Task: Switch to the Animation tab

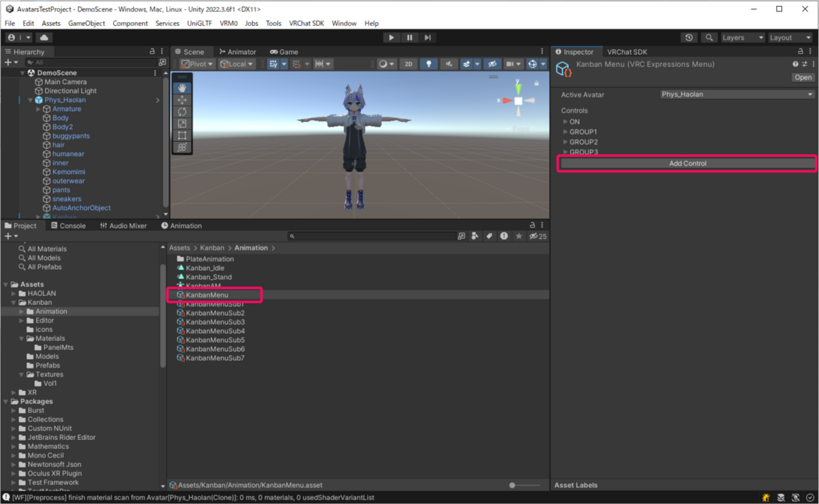Action: 182,226
